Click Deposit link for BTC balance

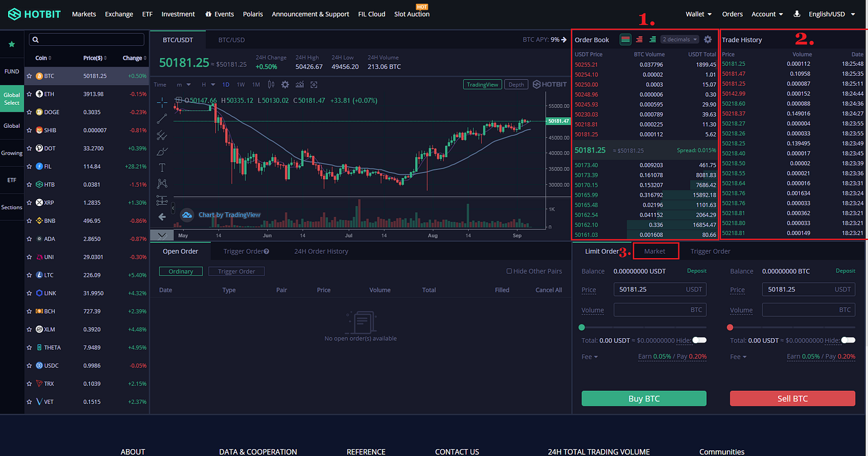[846, 271]
